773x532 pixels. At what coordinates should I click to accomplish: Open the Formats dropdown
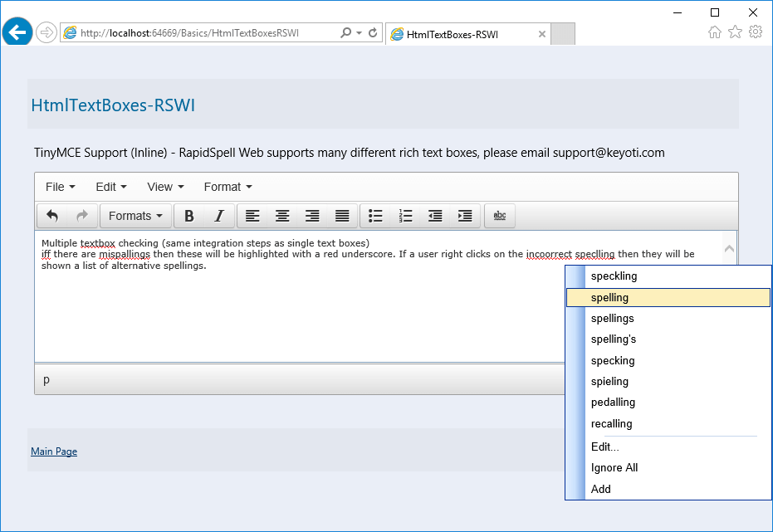point(135,216)
